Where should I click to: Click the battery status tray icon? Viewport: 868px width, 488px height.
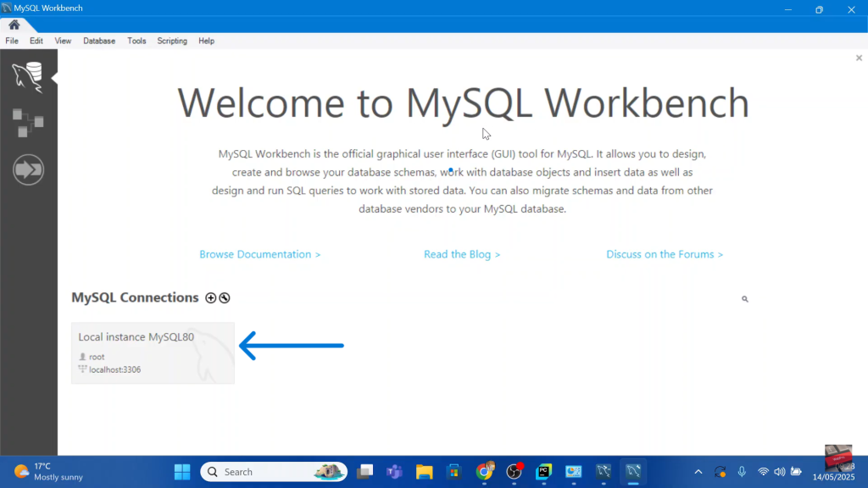tap(796, 472)
